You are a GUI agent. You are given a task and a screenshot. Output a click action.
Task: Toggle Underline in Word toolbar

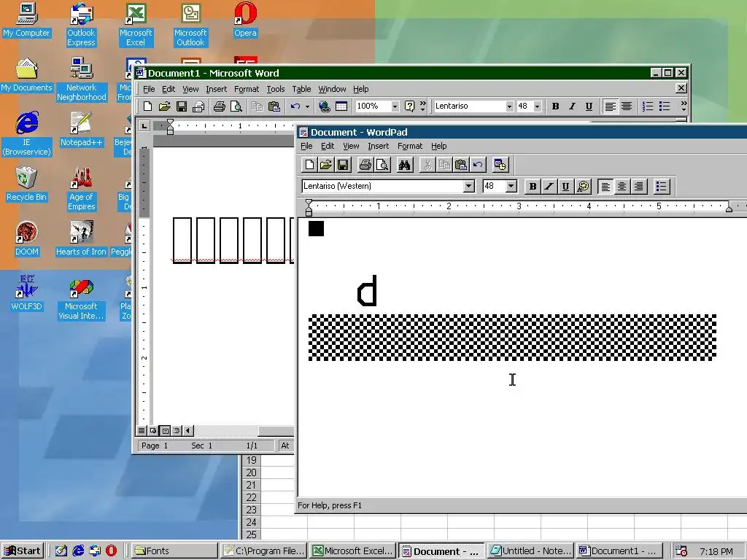(x=589, y=106)
